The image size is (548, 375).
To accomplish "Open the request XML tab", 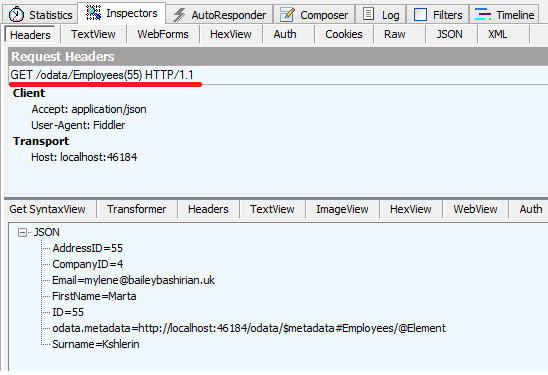I will pos(497,34).
